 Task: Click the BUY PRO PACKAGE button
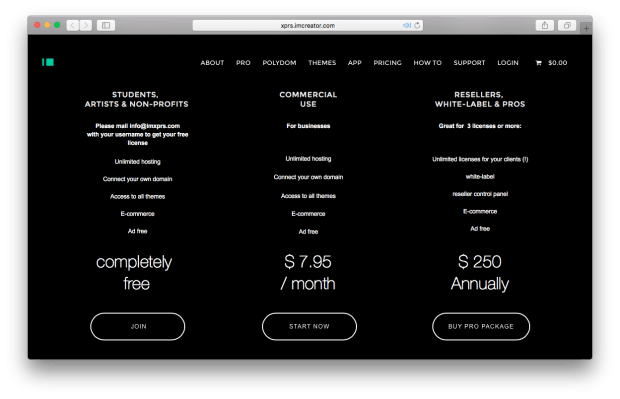coord(481,326)
